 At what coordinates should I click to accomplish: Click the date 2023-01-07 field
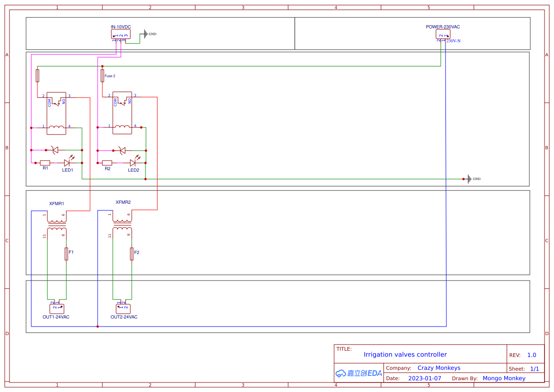click(x=425, y=378)
